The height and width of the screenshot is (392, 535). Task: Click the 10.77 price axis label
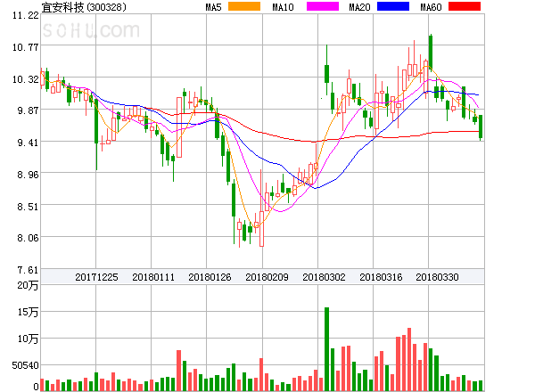26,47
